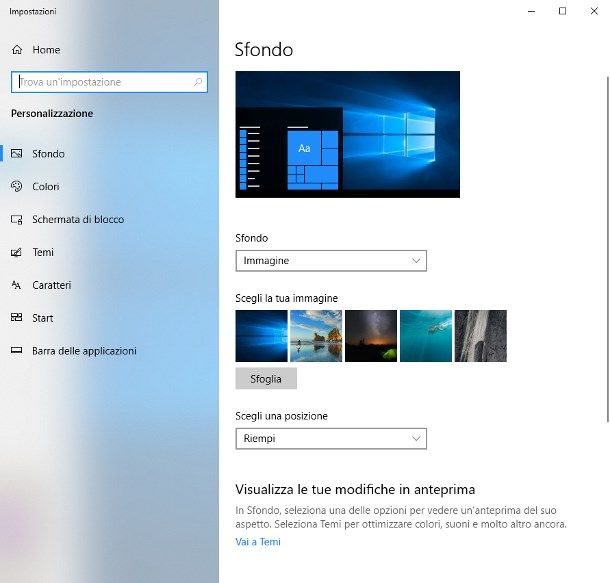
Task: Select the underwater swimmer wallpaper thumbnail
Action: pos(426,336)
